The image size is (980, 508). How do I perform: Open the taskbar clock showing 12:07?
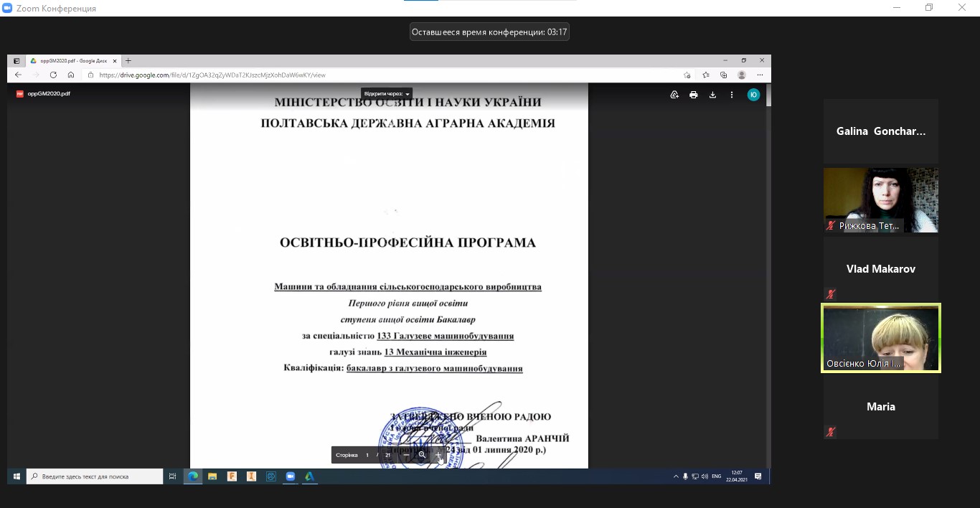(737, 476)
